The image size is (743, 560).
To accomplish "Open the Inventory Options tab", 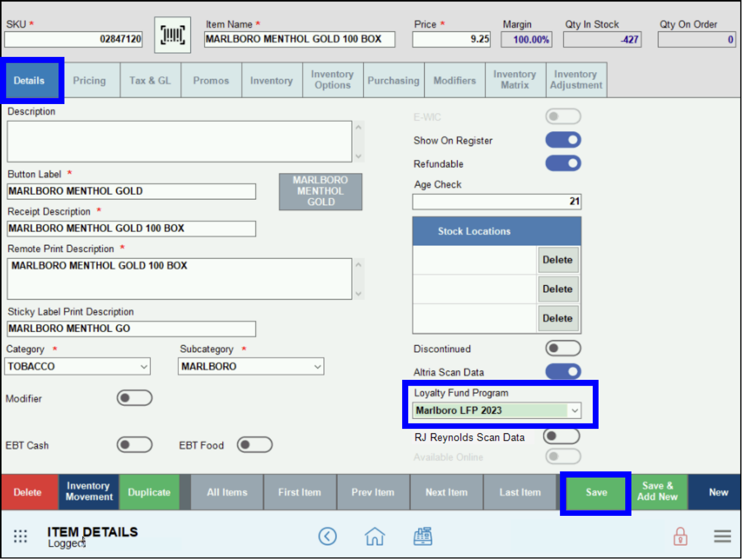I will pos(332,80).
